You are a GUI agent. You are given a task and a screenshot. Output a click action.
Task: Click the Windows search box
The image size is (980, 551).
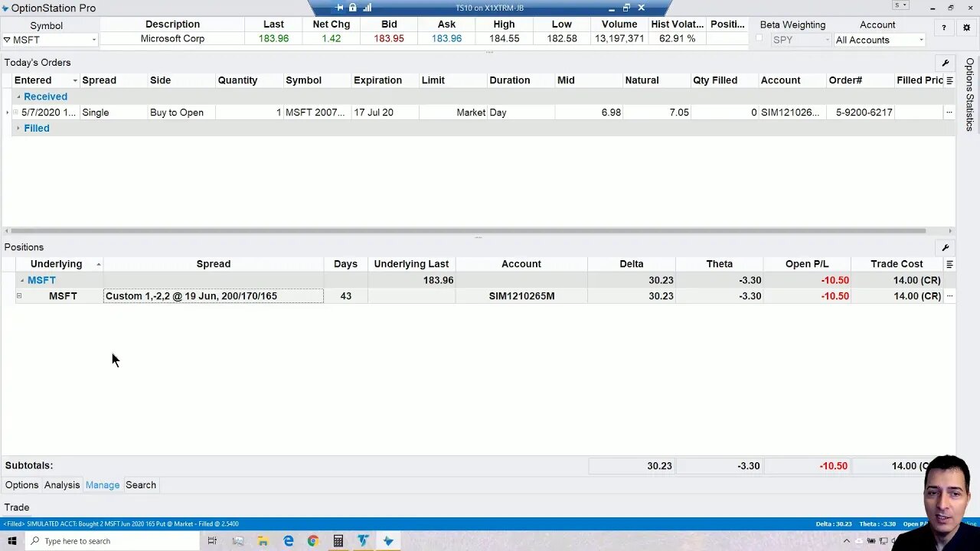click(112, 541)
